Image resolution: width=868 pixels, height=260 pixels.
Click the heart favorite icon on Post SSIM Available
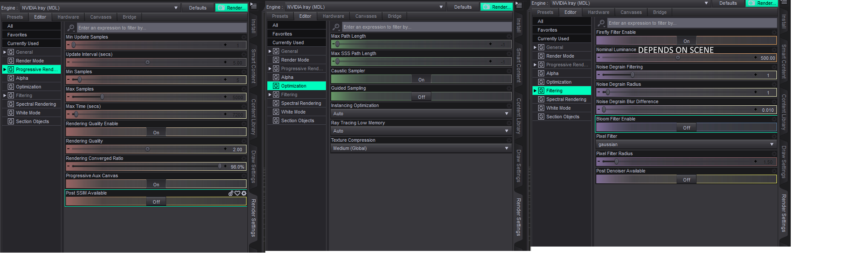(237, 193)
